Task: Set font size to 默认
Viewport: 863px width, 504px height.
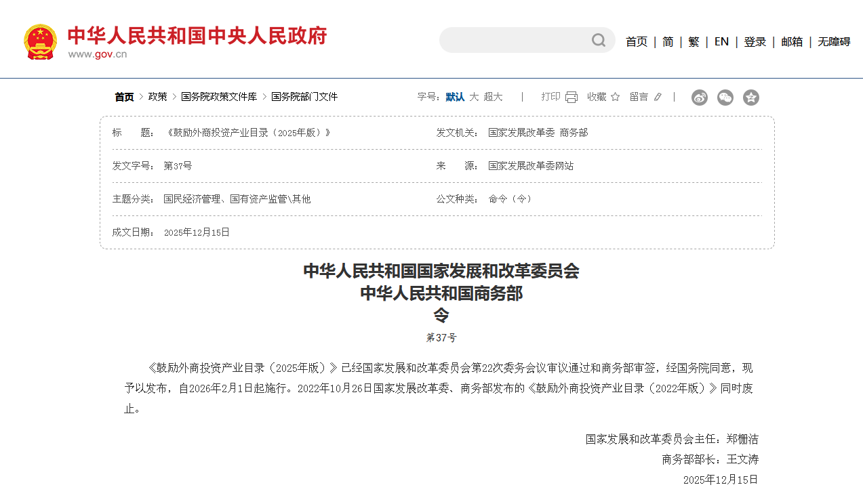Action: point(454,97)
